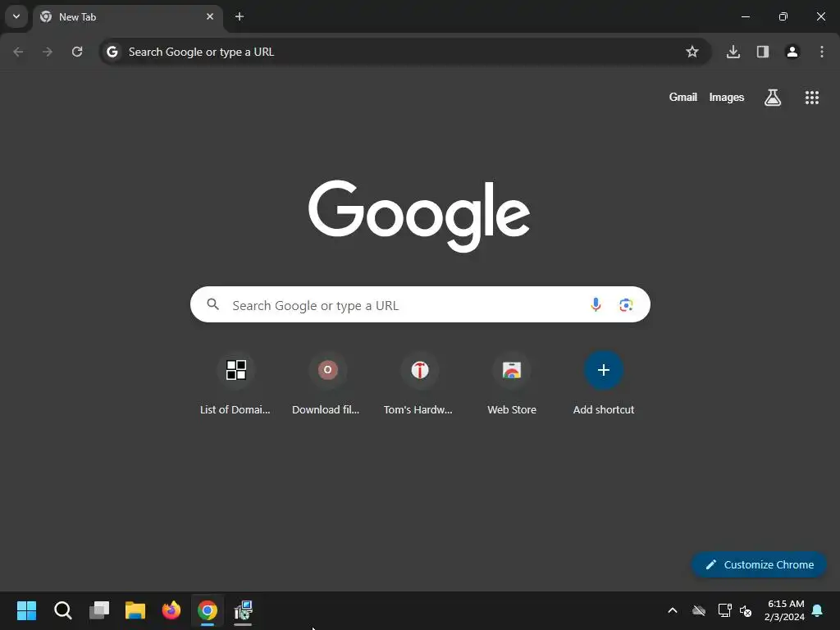Viewport: 840px width, 630px height.
Task: Close the Chrome window
Action: [820, 16]
